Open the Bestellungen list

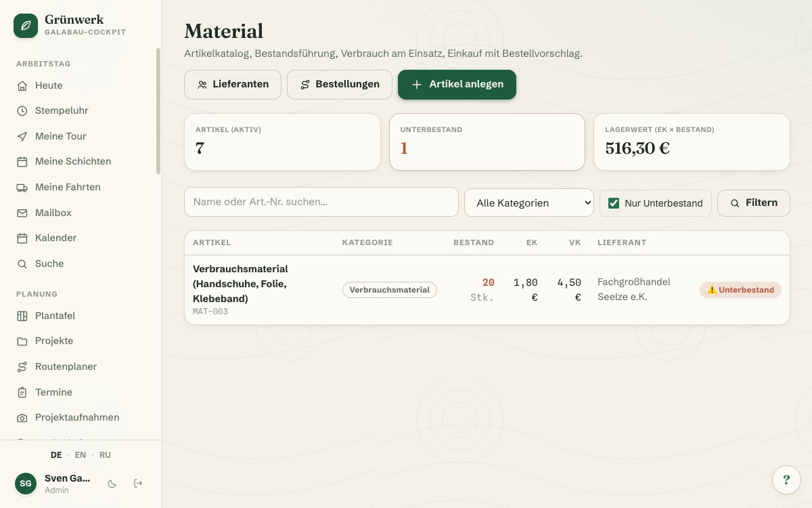(x=340, y=85)
